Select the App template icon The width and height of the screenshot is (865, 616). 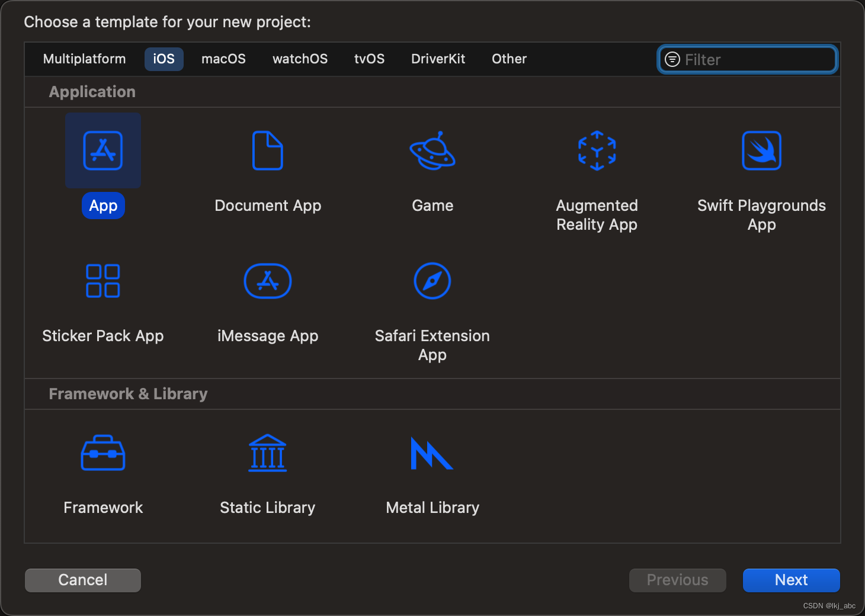coord(103,150)
